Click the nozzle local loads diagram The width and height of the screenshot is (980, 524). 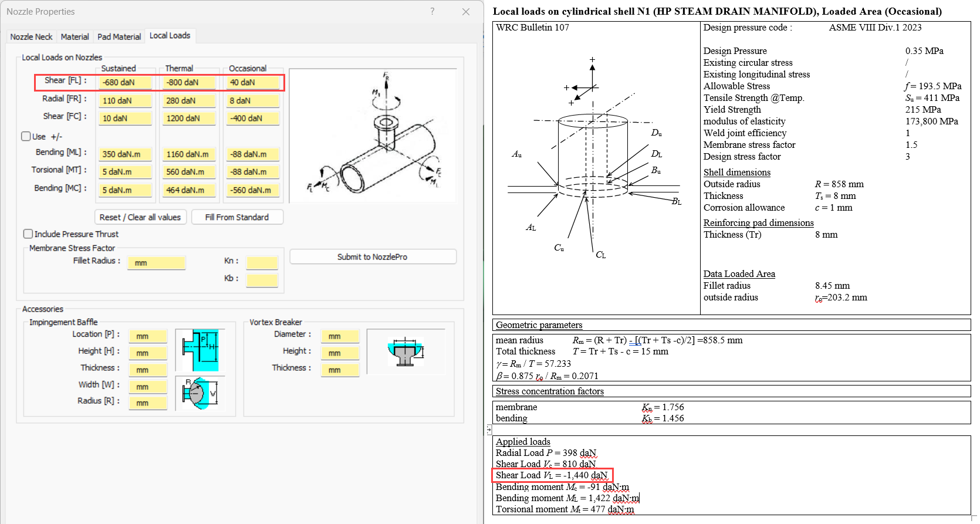[x=373, y=136]
